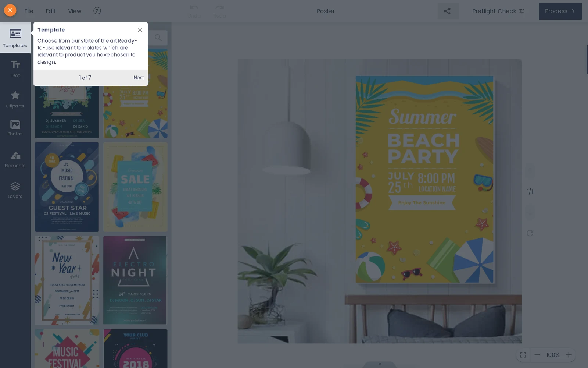The width and height of the screenshot is (588, 368).
Task: Close the designer with orange X button
Action: click(x=10, y=10)
